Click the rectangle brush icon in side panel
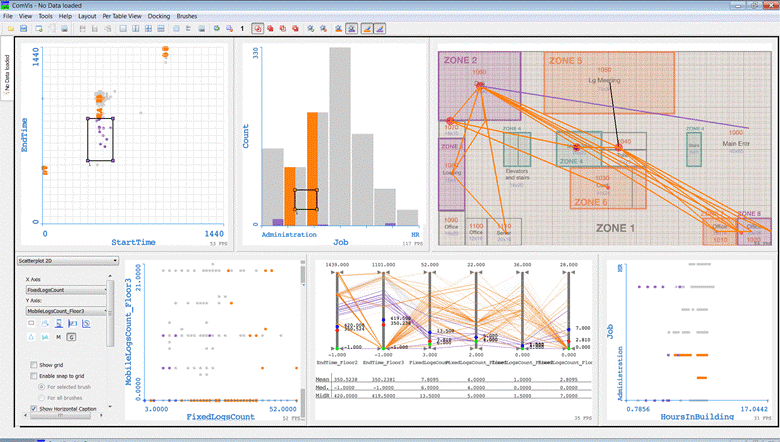Image resolution: width=780 pixels, height=442 pixels. (31, 323)
